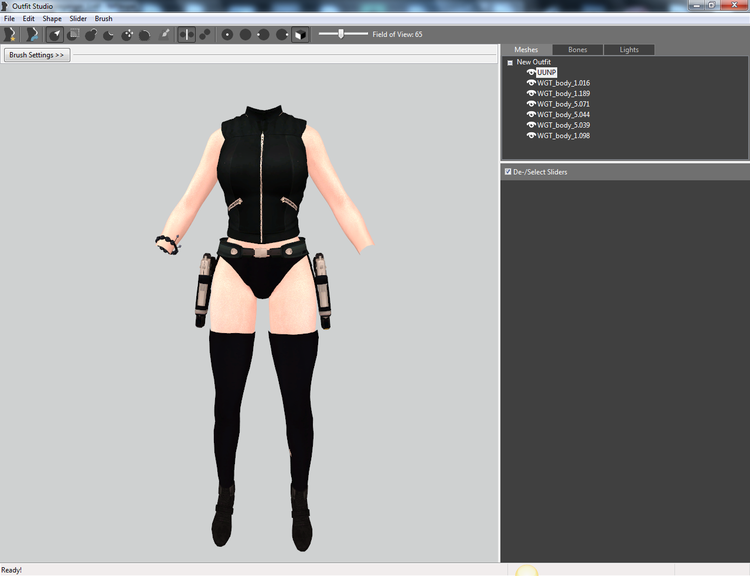Select the Inflate brush tool
The width and height of the screenshot is (750, 576).
(91, 34)
